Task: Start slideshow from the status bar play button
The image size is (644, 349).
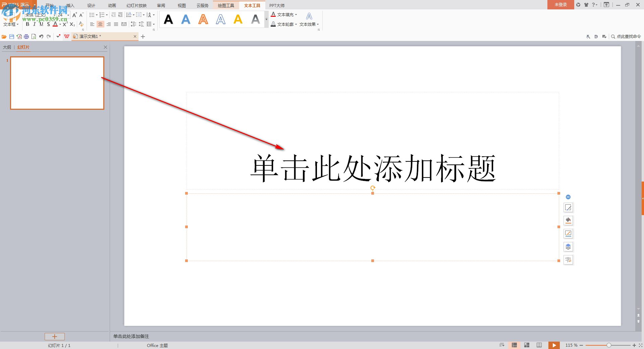Action: coord(554,345)
